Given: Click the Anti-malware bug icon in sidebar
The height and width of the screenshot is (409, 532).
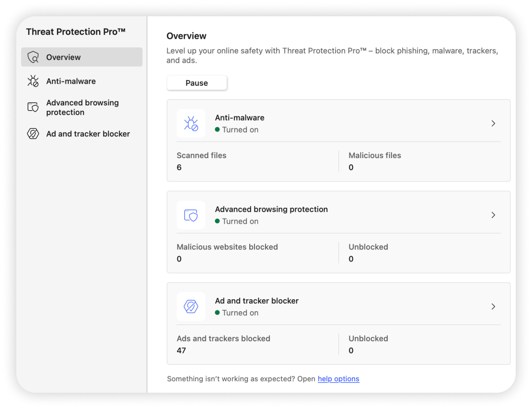Looking at the screenshot, I should pyautogui.click(x=33, y=81).
